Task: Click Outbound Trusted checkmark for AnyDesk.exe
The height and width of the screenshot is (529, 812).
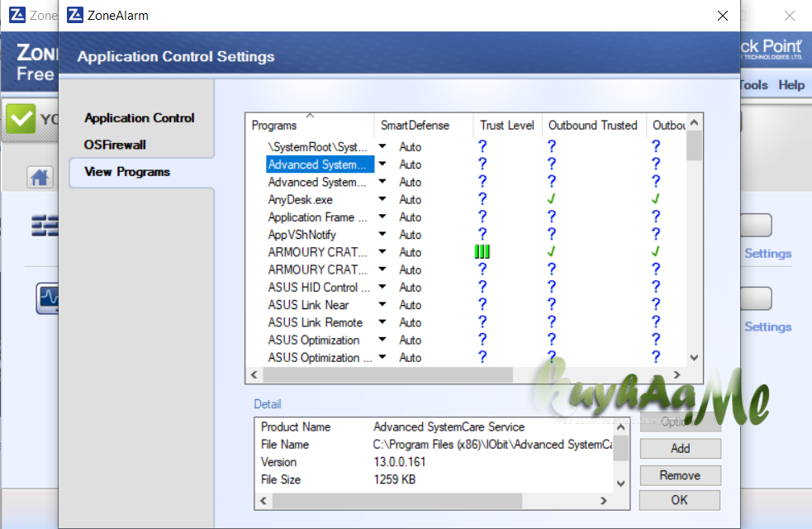Action: pos(551,199)
